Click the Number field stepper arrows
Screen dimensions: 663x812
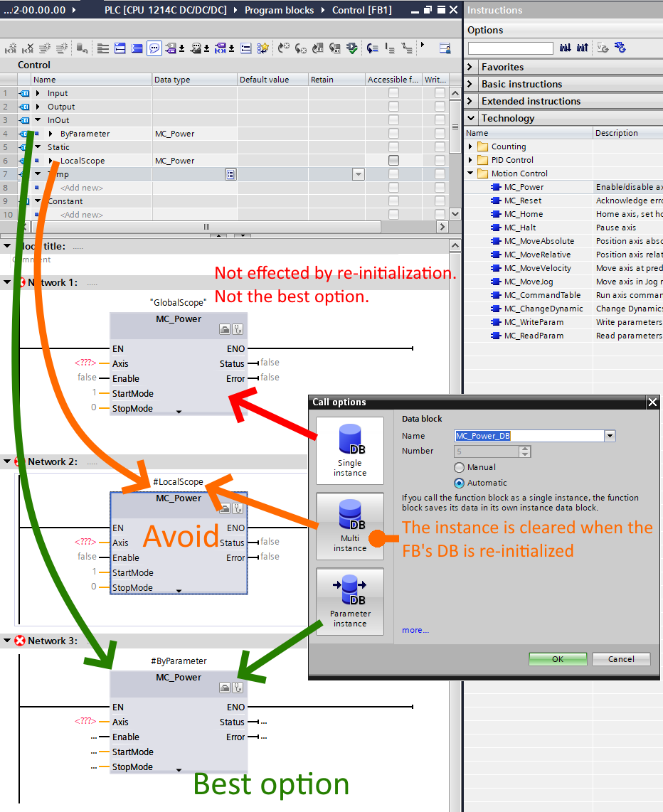525,451
